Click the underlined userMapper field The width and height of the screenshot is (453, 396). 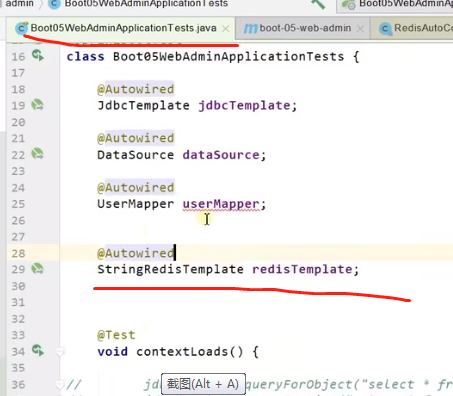[x=221, y=204]
